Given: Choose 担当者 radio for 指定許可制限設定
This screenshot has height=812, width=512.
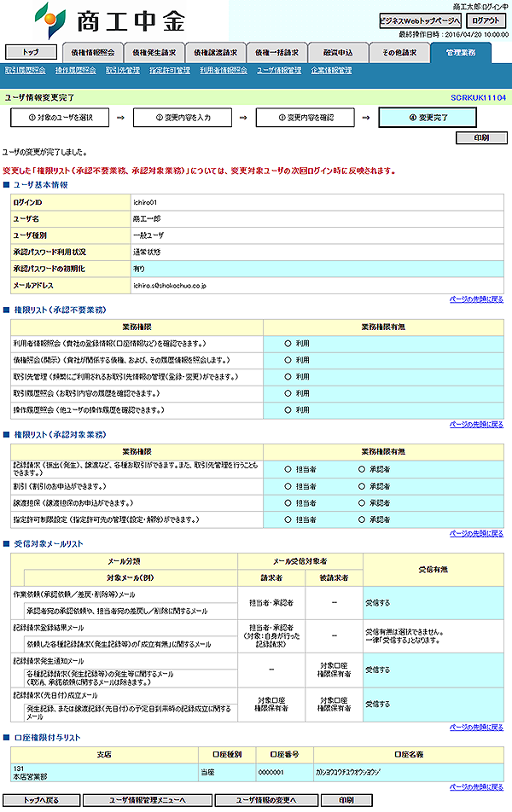Looking at the screenshot, I should tap(288, 520).
